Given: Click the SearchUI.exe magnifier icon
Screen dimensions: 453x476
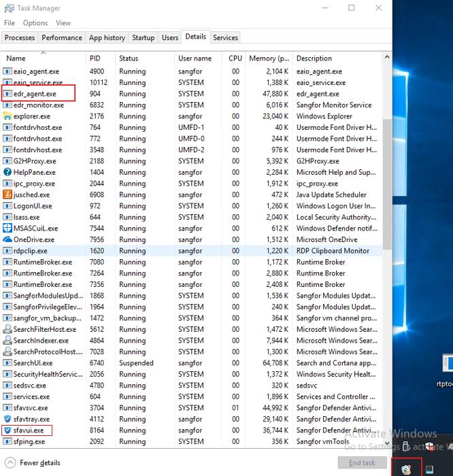Looking at the screenshot, I should click(x=7, y=363).
